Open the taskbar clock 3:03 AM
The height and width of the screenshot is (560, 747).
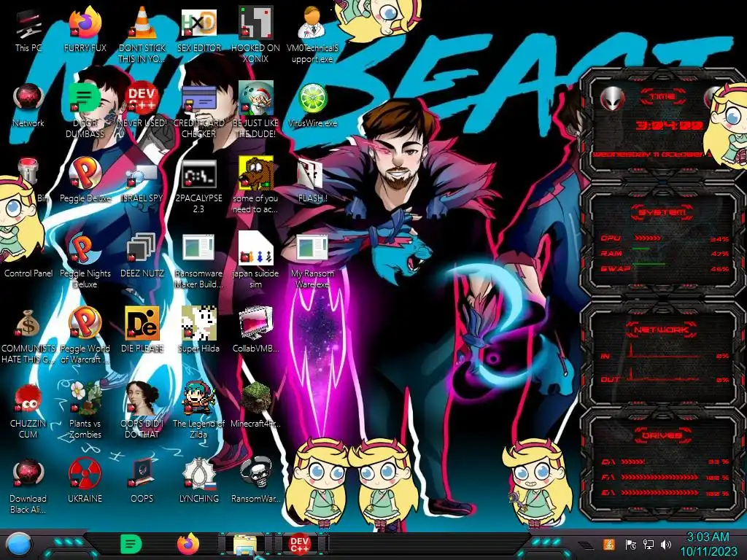click(x=708, y=544)
